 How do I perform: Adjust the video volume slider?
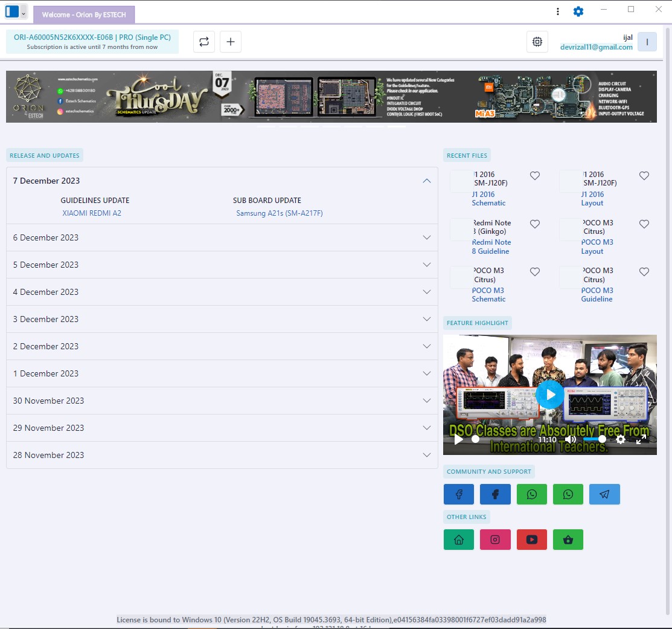(594, 439)
